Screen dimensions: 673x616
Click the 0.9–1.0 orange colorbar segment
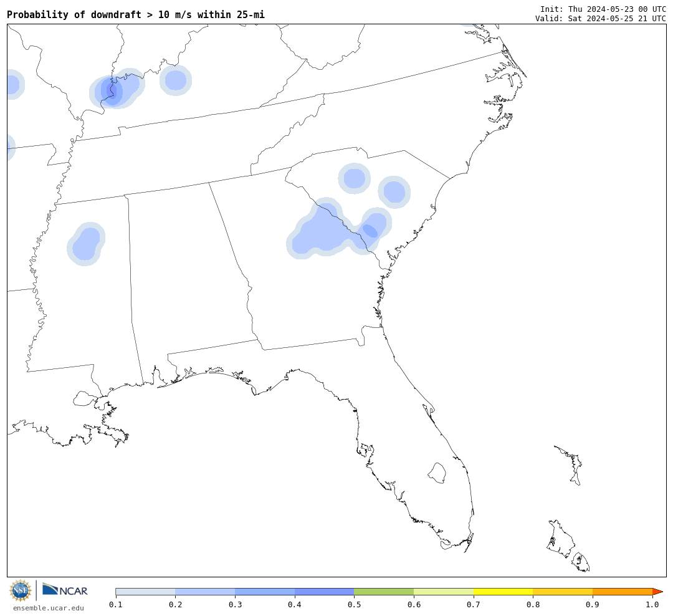point(623,592)
